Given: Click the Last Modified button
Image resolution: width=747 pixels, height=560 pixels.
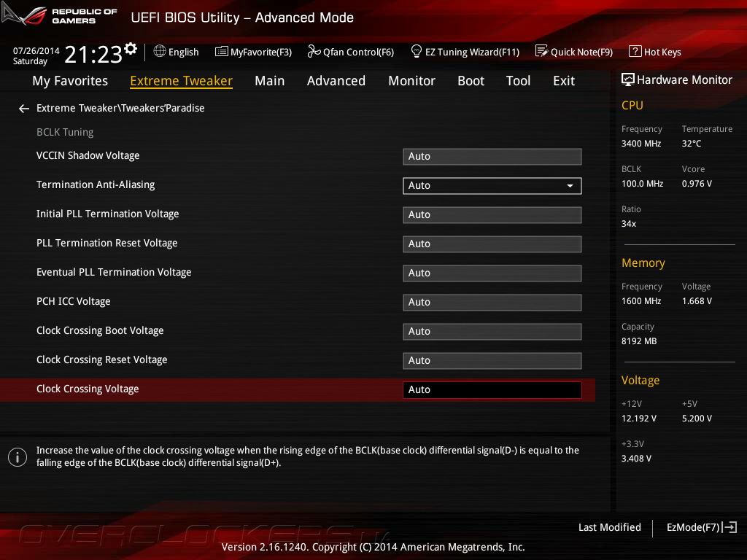Looking at the screenshot, I should pos(609,527).
